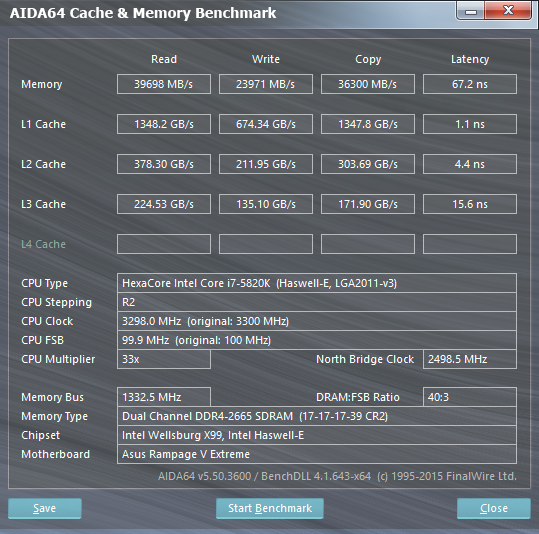The image size is (539, 534).
Task: Minimize the AIDA64 benchmark window
Action: [471, 11]
